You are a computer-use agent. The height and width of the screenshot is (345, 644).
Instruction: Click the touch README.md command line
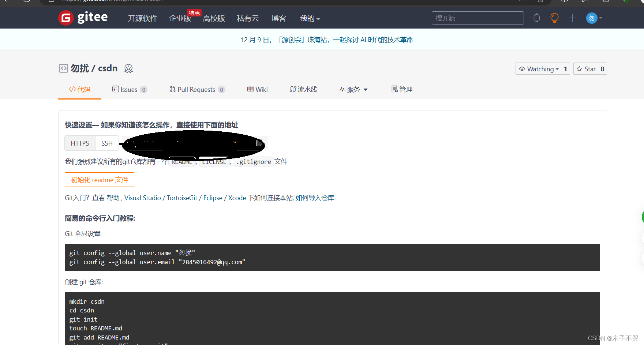(96, 328)
